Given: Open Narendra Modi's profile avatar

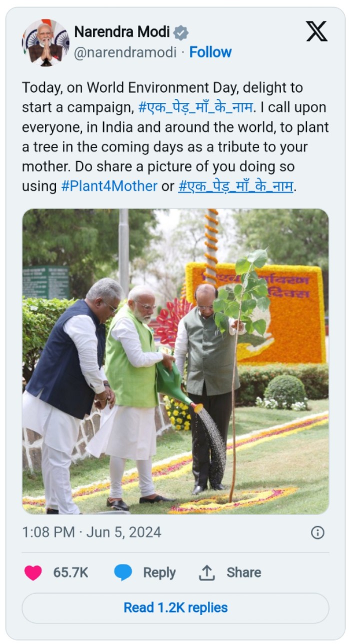Looking at the screenshot, I should coord(45,43).
